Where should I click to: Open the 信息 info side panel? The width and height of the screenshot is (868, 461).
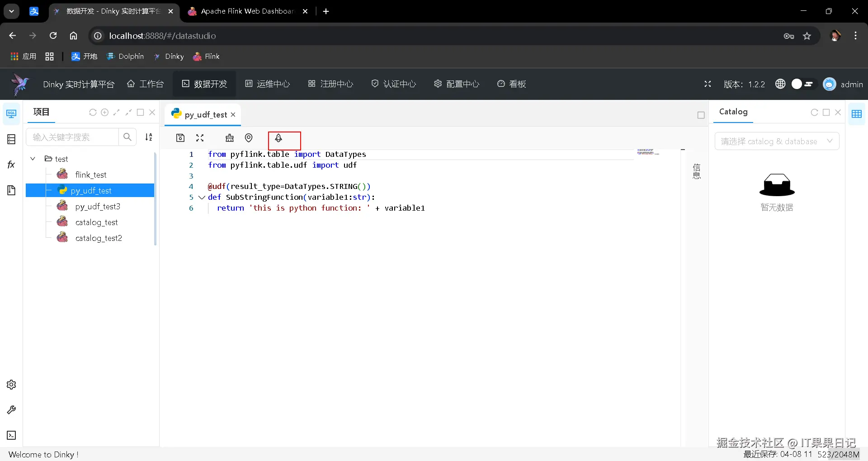[697, 171]
